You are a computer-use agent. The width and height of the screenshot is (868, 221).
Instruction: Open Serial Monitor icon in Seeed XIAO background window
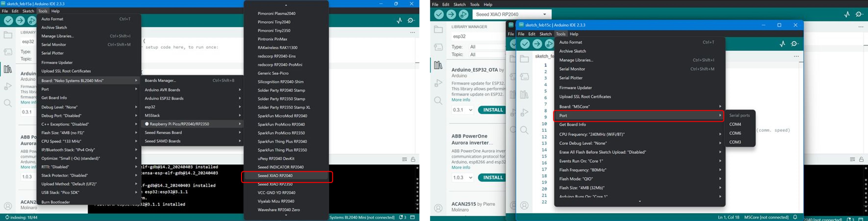[859, 14]
